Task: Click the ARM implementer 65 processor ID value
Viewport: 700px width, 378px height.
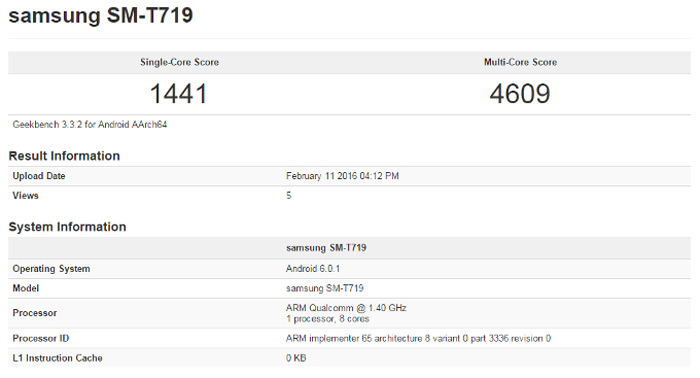Action: [418, 338]
